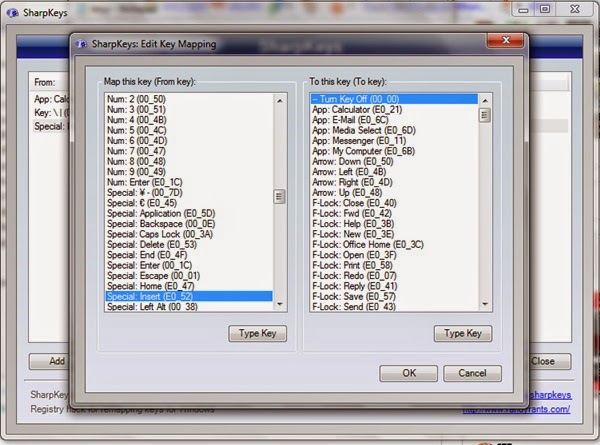Select 'Turn Key Off (00_00)' in To list

pos(394,99)
